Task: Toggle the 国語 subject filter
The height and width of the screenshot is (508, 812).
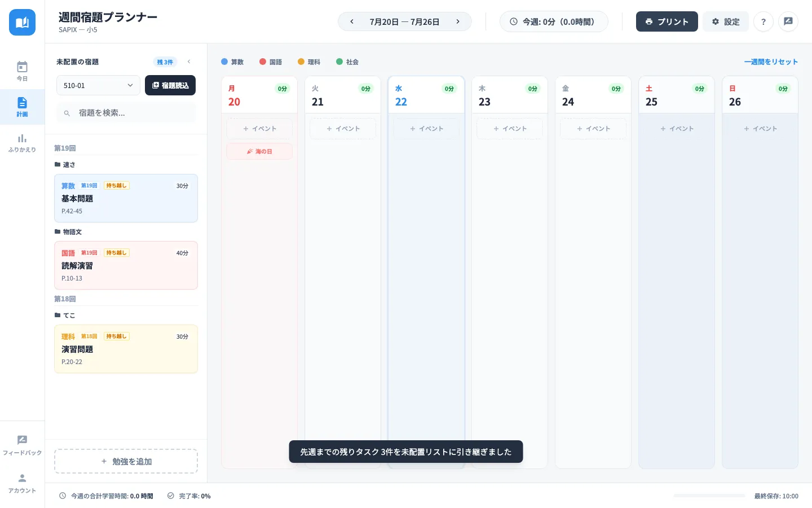Action: pyautogui.click(x=271, y=62)
